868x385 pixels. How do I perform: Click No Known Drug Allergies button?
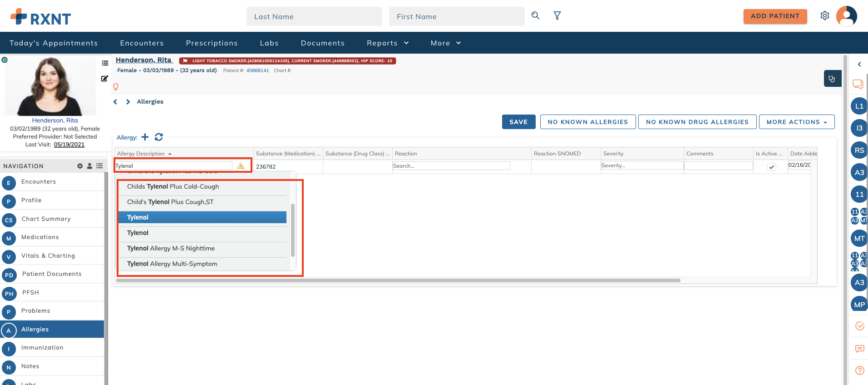tap(697, 122)
